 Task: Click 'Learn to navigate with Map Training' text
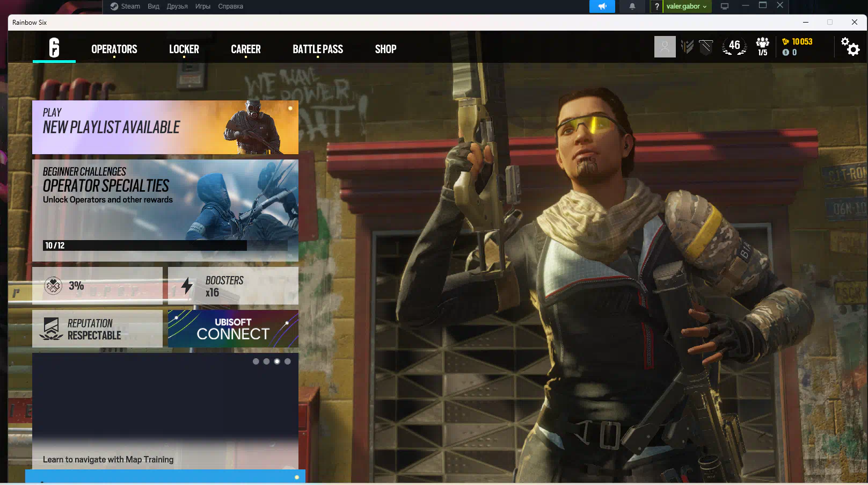[108, 460]
